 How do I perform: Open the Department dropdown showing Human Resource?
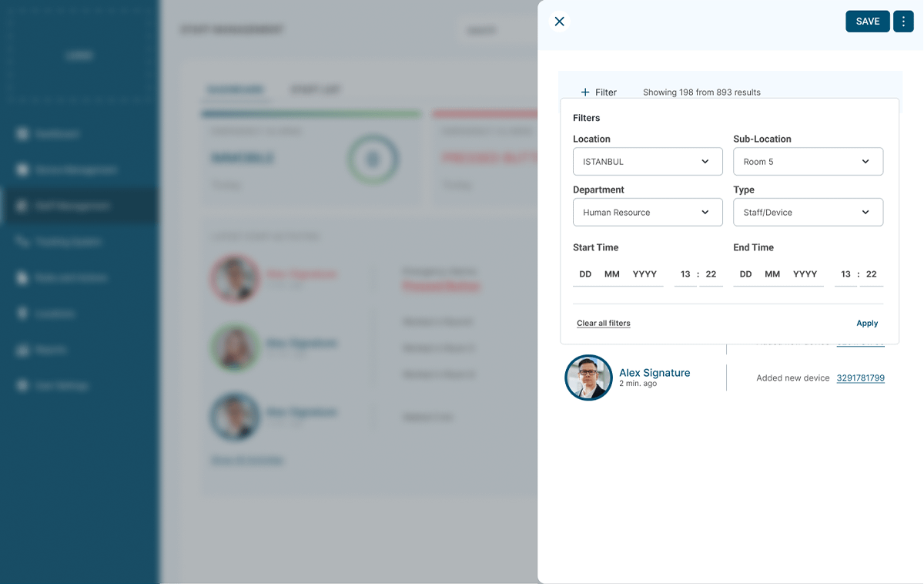coord(648,213)
